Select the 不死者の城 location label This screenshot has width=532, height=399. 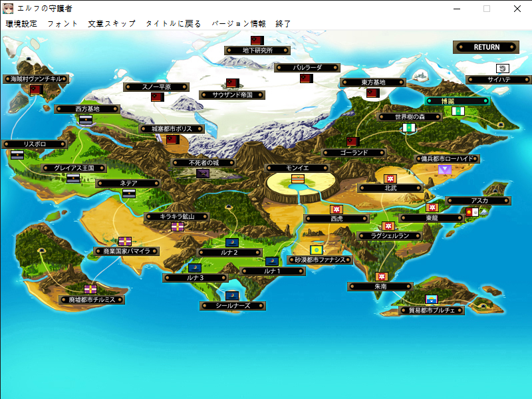click(x=203, y=163)
